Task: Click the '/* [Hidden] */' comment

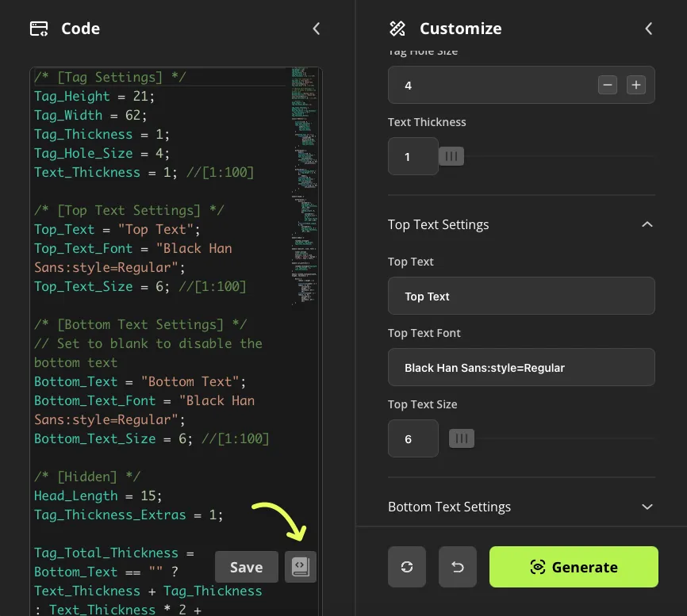Action: [87, 476]
